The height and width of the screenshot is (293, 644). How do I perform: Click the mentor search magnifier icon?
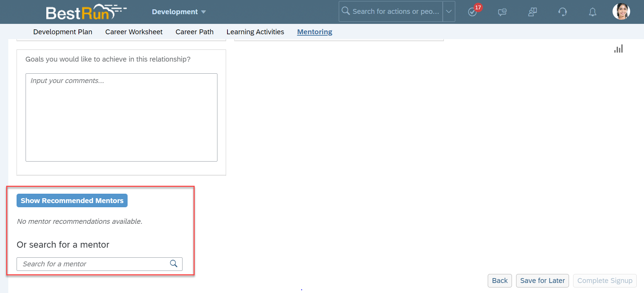coord(174,264)
